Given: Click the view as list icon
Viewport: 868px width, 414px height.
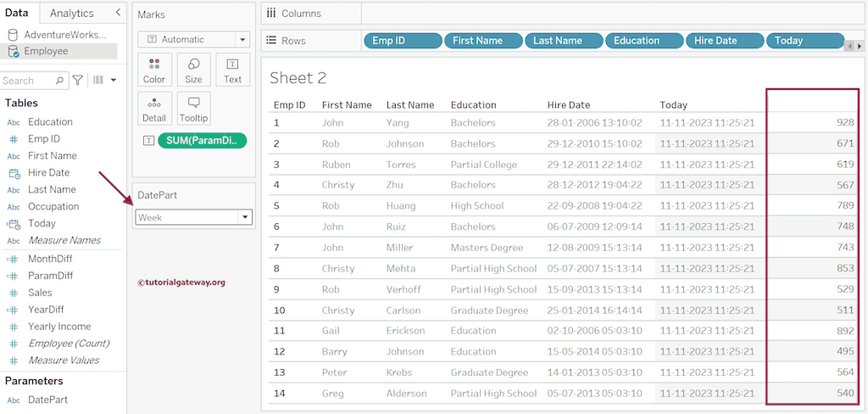Looking at the screenshot, I should (98, 81).
